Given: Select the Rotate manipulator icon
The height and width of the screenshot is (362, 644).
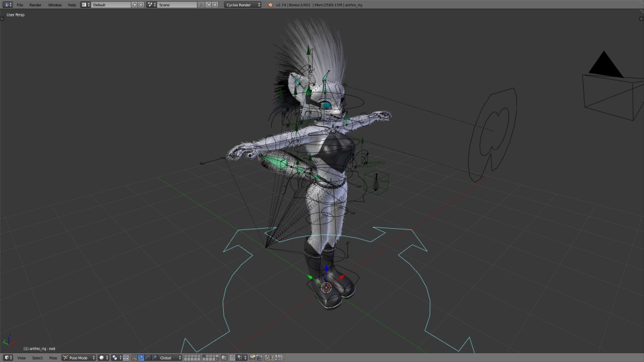Looking at the screenshot, I should tap(147, 358).
